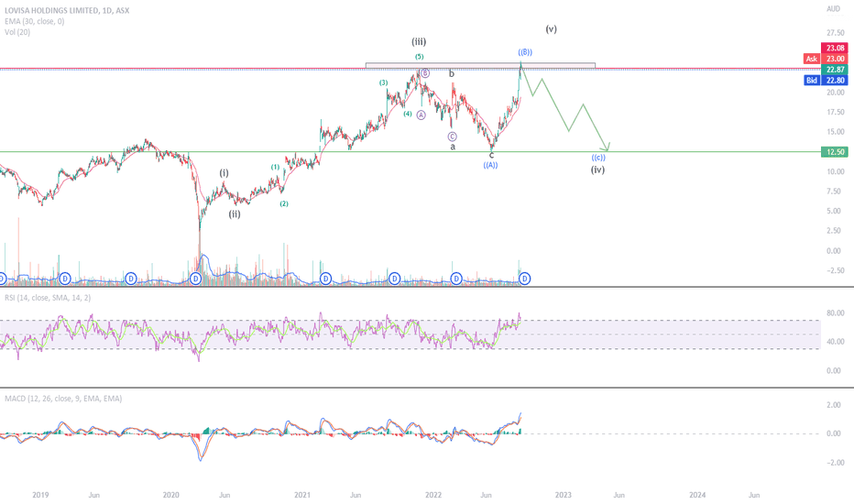Select the resistance zone rectangle near the top
The height and width of the screenshot is (504, 854).
pyautogui.click(x=480, y=65)
